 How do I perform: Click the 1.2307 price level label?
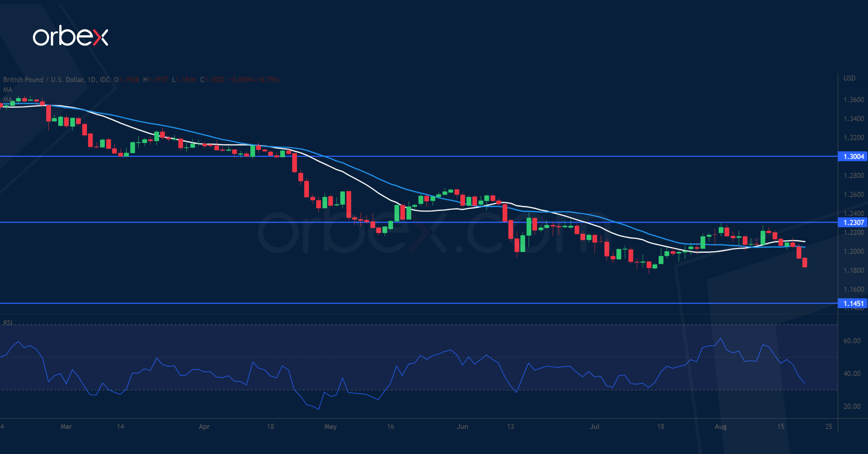pos(854,223)
